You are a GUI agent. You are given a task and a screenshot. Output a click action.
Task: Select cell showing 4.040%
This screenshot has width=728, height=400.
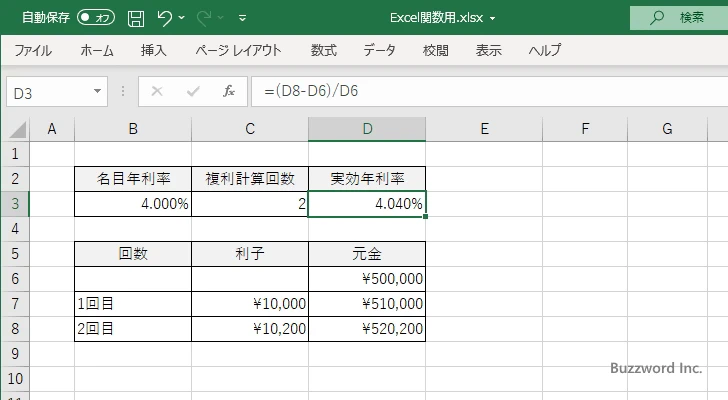pyautogui.click(x=367, y=204)
